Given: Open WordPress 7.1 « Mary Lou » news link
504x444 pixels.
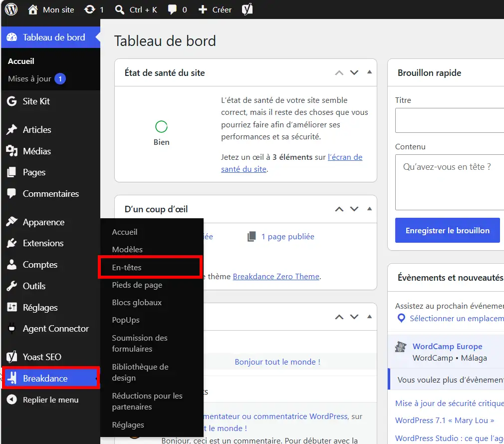Looking at the screenshot, I should [x=445, y=421].
